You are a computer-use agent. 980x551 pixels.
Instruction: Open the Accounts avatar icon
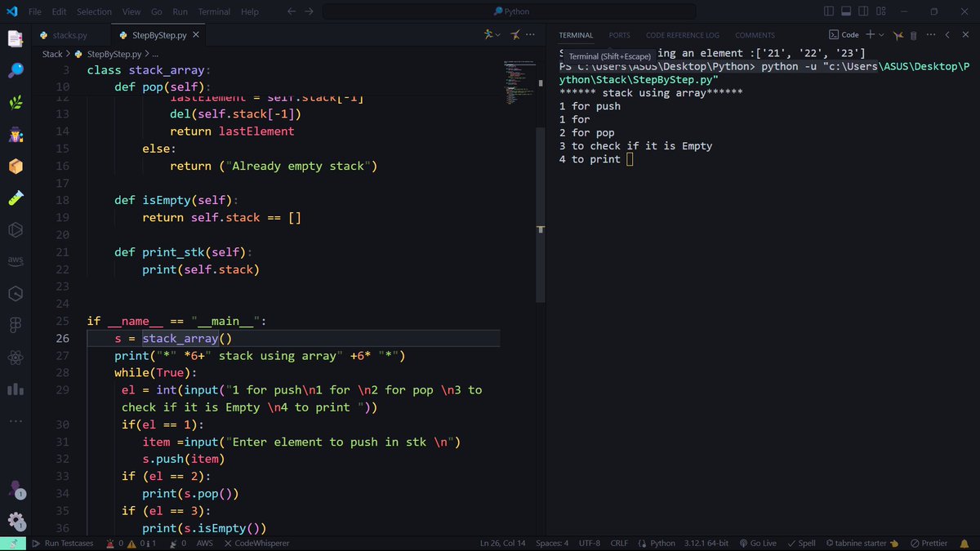coord(15,490)
